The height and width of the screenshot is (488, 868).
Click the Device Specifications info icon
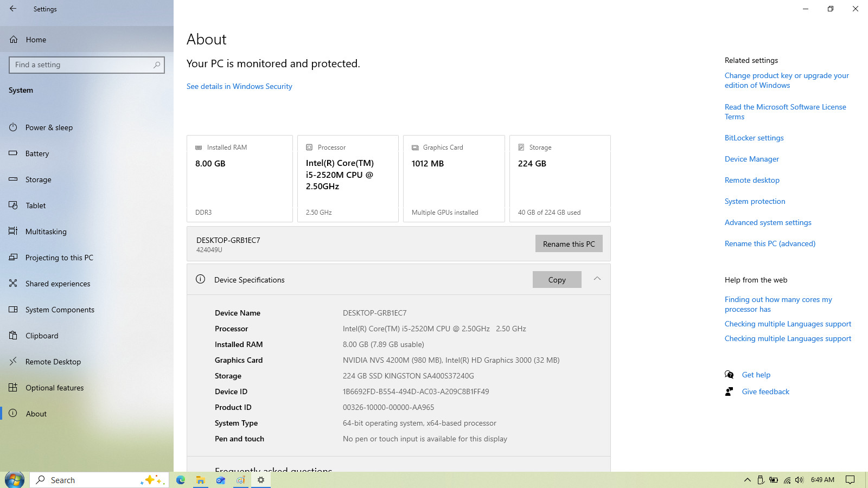click(x=200, y=279)
